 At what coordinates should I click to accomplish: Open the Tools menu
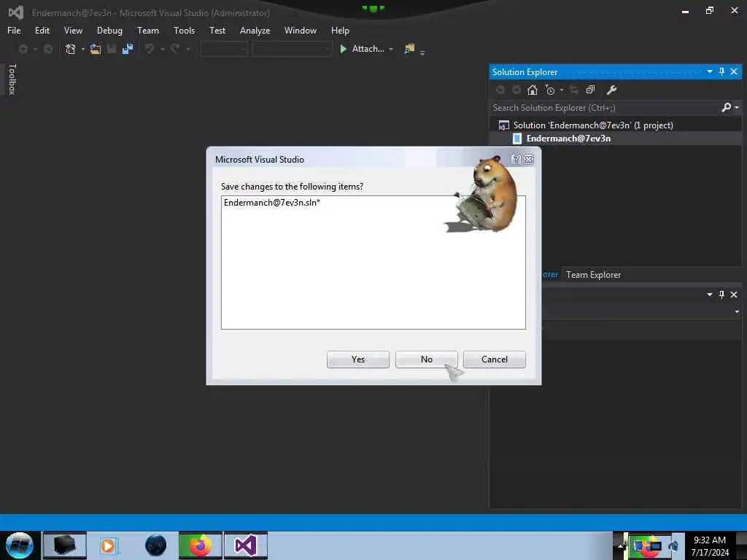point(184,31)
